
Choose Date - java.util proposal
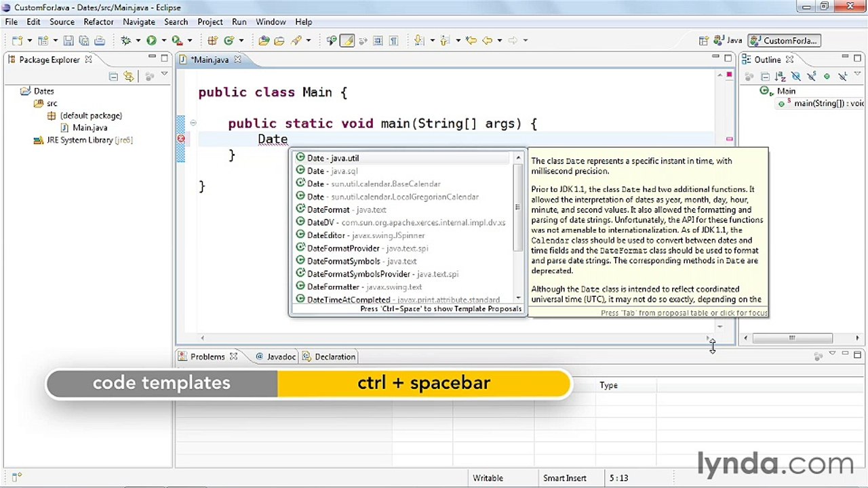[401, 158]
